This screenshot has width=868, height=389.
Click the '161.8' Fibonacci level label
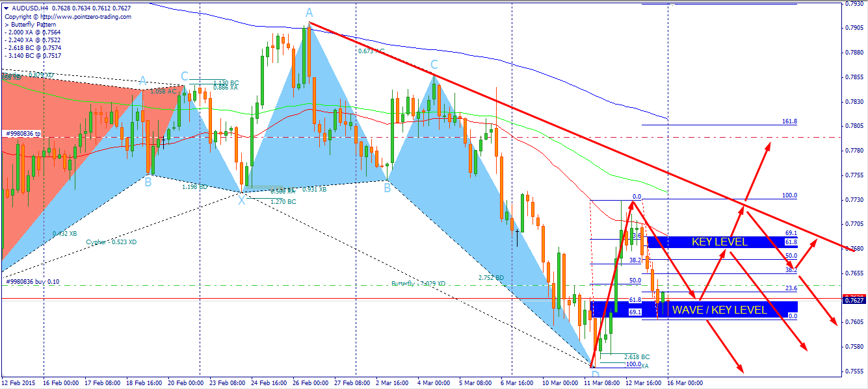click(x=789, y=121)
